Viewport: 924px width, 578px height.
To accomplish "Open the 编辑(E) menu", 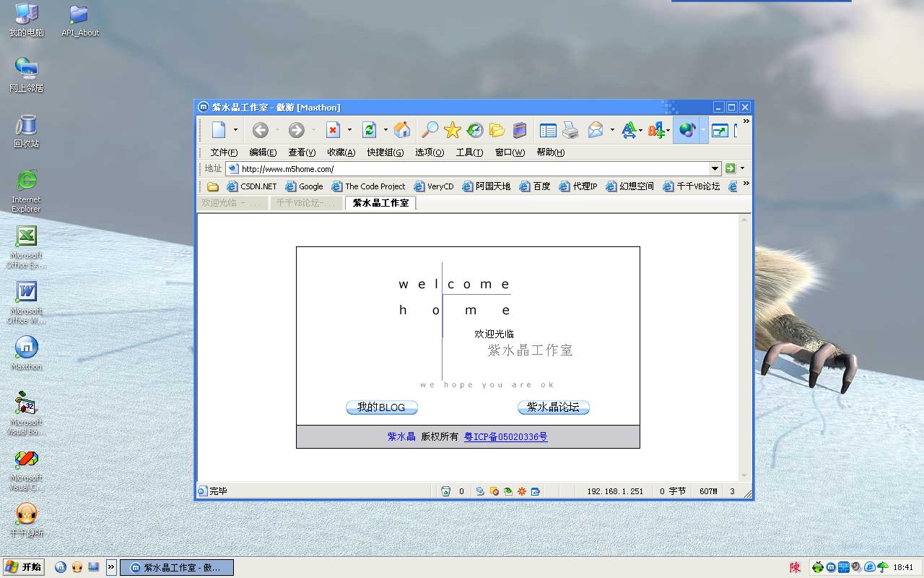I will pos(263,152).
